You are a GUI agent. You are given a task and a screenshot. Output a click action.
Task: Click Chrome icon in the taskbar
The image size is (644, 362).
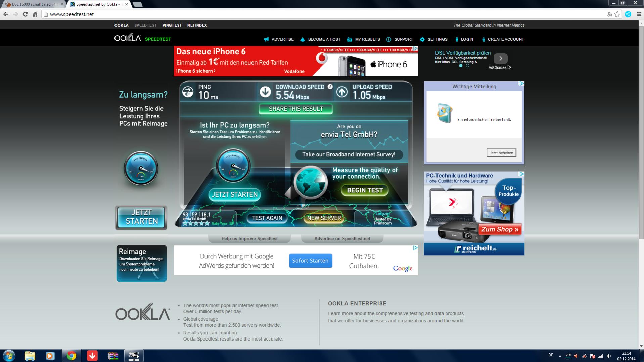(x=71, y=356)
